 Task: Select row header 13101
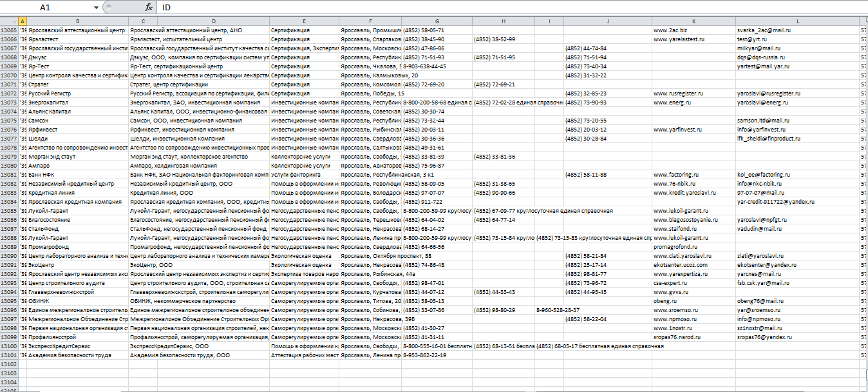point(9,355)
